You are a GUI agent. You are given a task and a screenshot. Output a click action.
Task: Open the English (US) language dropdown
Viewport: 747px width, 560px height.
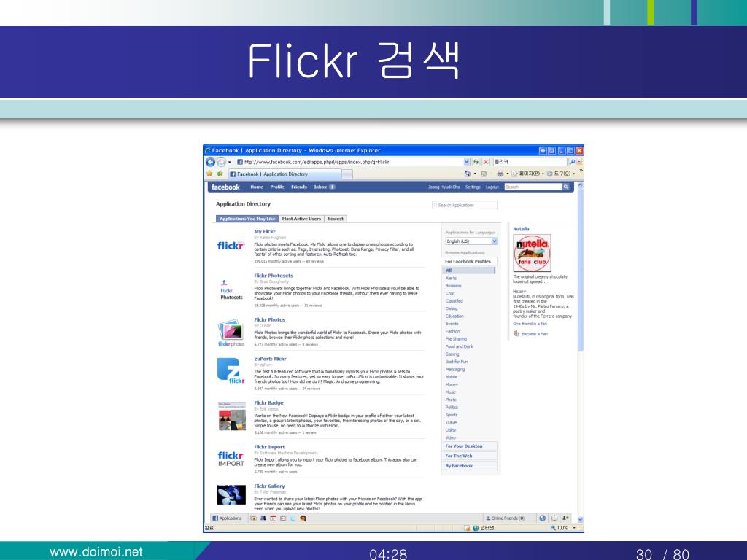471,241
